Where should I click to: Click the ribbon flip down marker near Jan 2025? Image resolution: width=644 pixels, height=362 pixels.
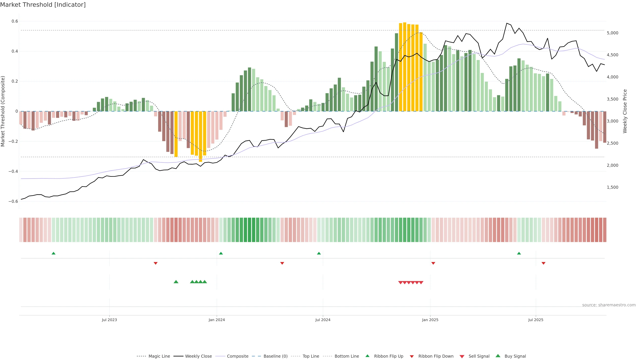click(433, 263)
